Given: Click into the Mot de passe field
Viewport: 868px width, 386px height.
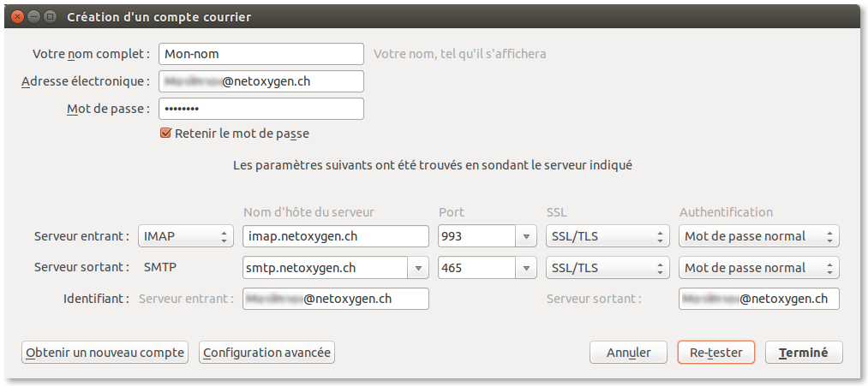Looking at the screenshot, I should tap(261, 109).
